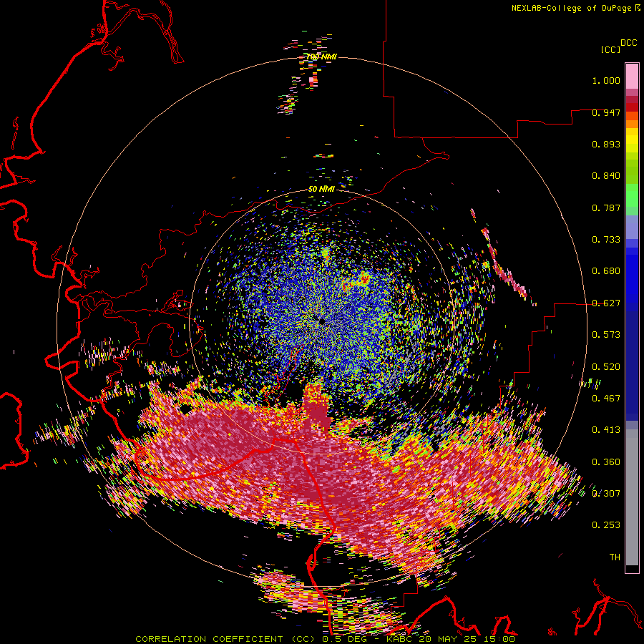Click the 0.253 scale value

coord(606,525)
